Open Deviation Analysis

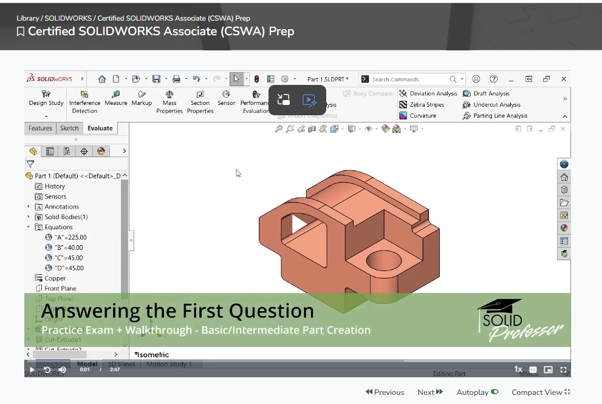click(428, 93)
